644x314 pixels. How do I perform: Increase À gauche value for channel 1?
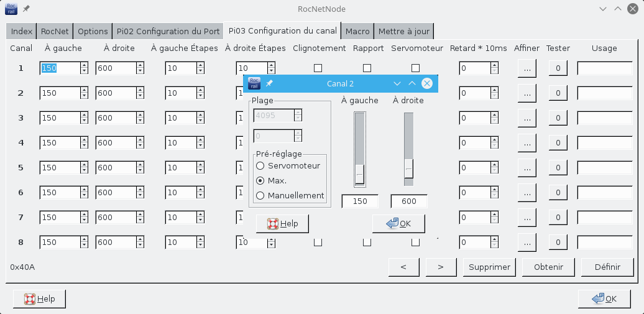click(x=84, y=65)
